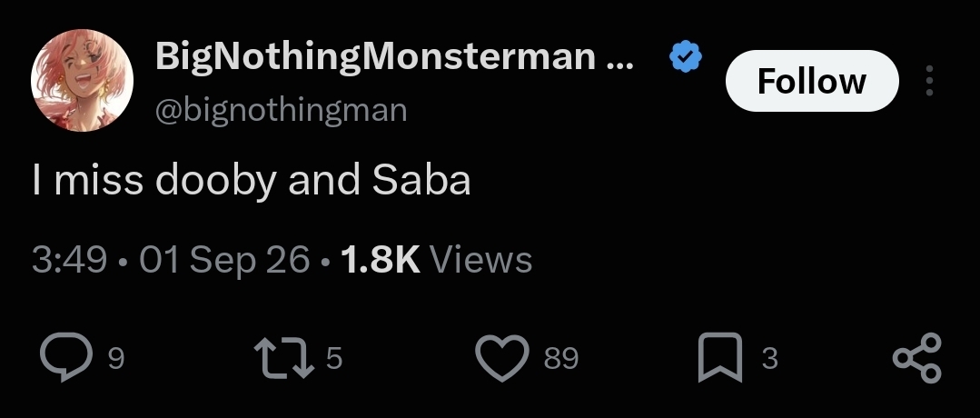Click the 3:49 timestamp
980x418 pixels.
tap(69, 259)
